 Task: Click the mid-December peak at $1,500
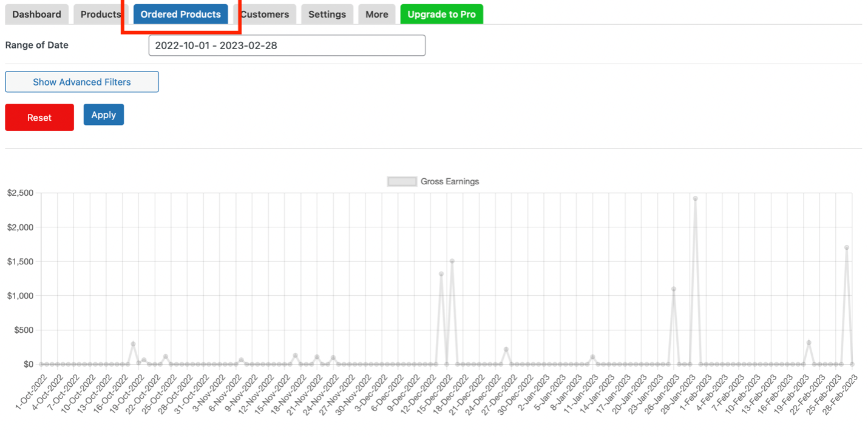coord(452,261)
